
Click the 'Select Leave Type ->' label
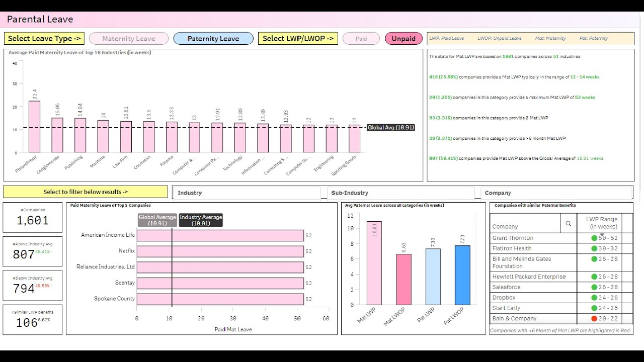(x=44, y=39)
